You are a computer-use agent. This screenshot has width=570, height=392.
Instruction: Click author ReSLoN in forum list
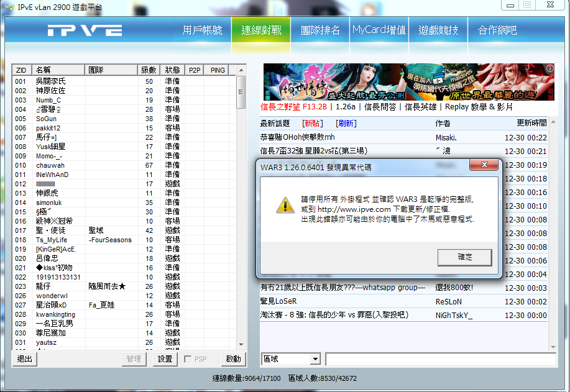click(449, 301)
